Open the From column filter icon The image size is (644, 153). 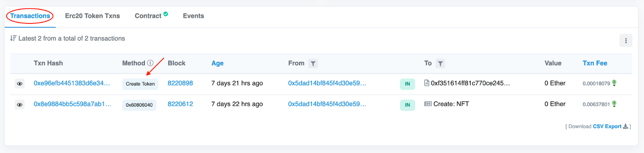(313, 64)
